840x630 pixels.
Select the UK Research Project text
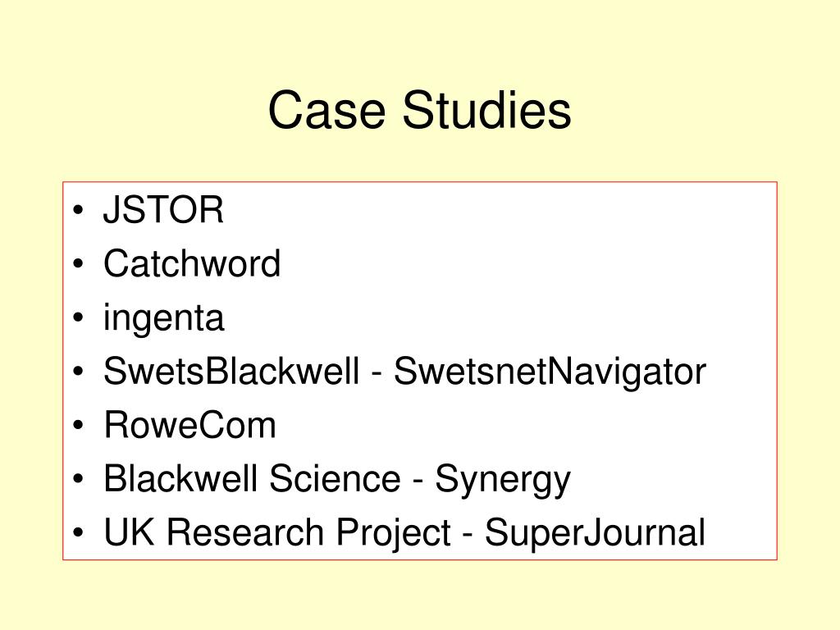[x=277, y=533]
